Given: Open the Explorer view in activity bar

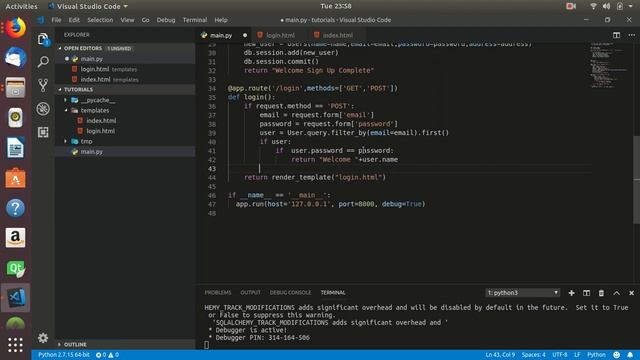Looking at the screenshot, I should [43, 39].
